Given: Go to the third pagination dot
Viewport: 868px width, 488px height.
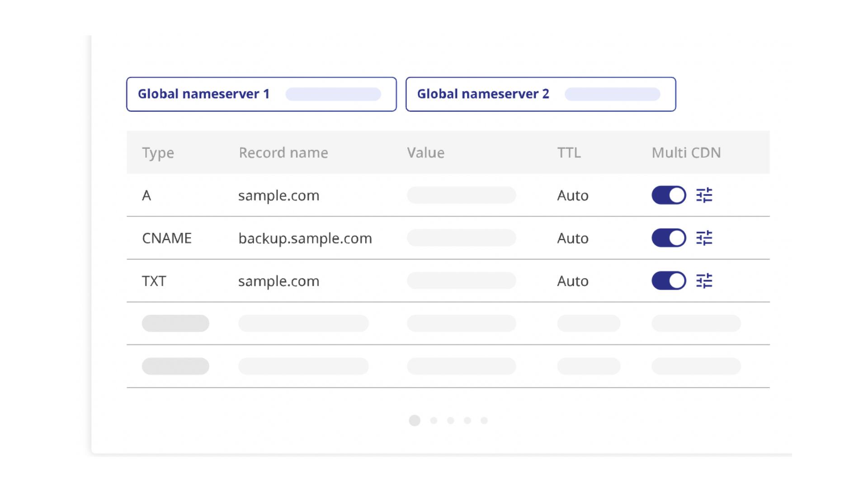Looking at the screenshot, I should click(x=450, y=421).
